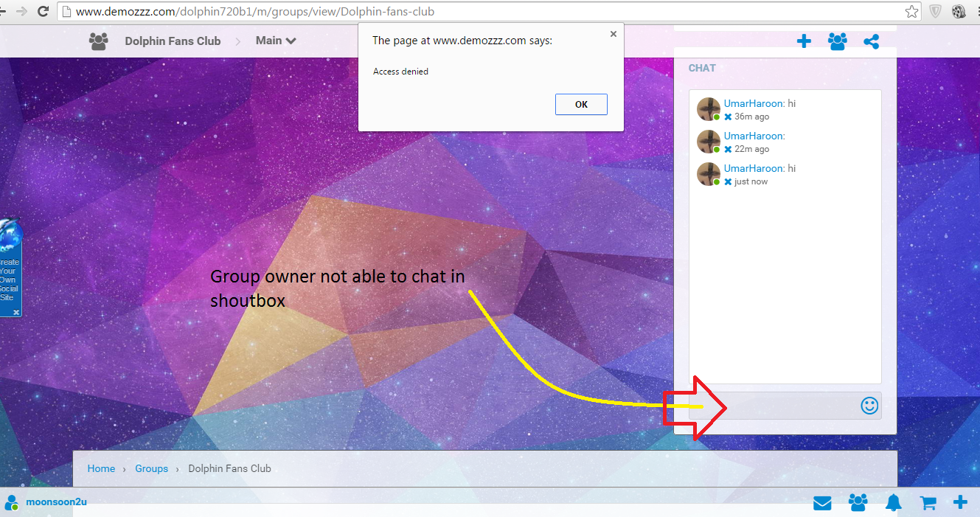Click Create Your Own Social Site banner

pos(9,267)
